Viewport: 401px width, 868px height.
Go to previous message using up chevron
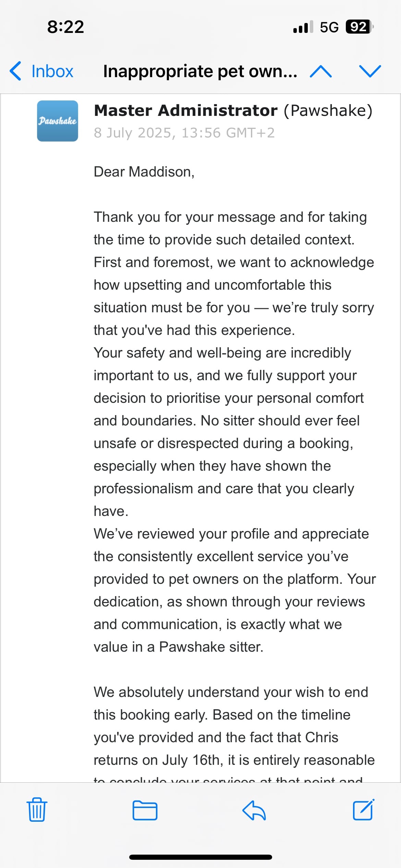(320, 71)
